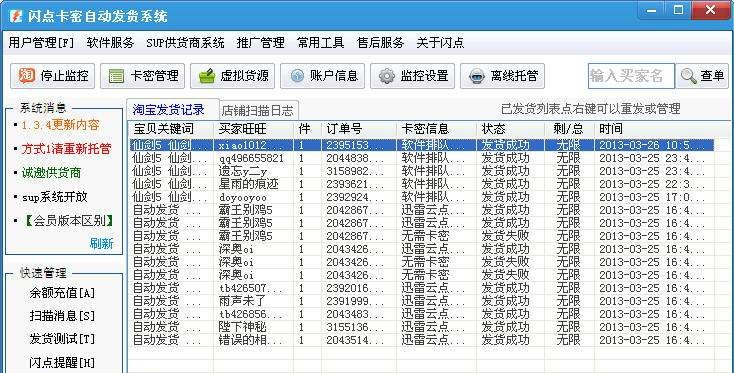This screenshot has height=373, width=734.
Task: Open the 1.3.4更新内容 message link
Action: click(x=61, y=125)
